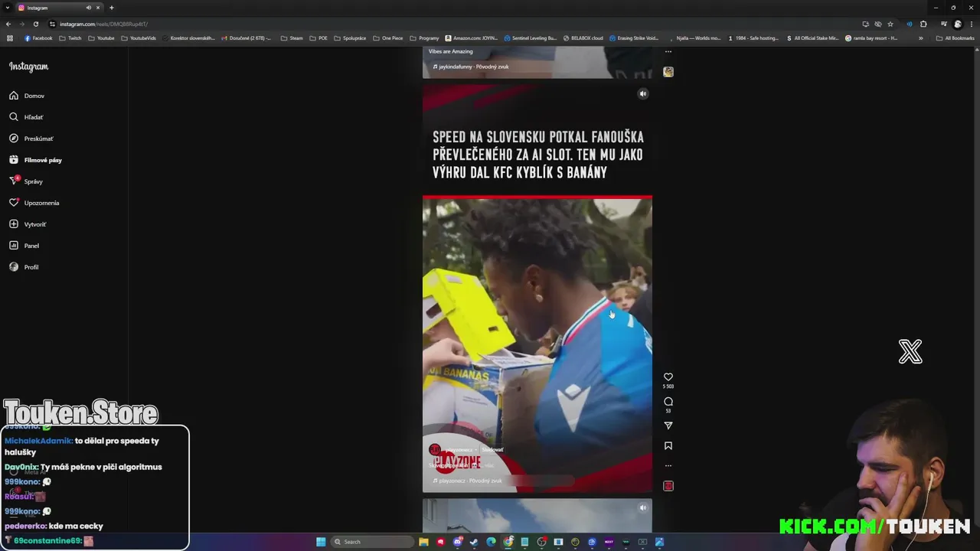Open Preskúmať explore page
This screenshot has width=980, height=551.
point(31,139)
